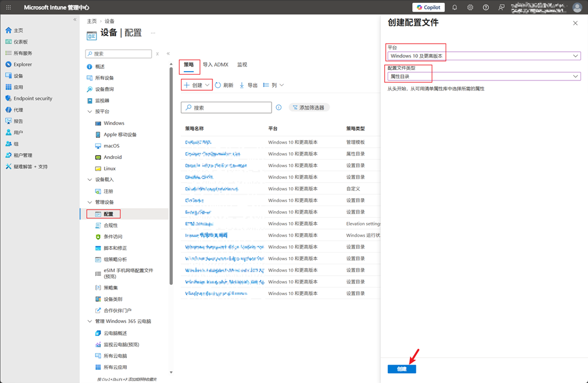Image resolution: width=588 pixels, height=383 pixels.
Task: Click the 刷新 refresh toolbar button
Action: point(225,85)
